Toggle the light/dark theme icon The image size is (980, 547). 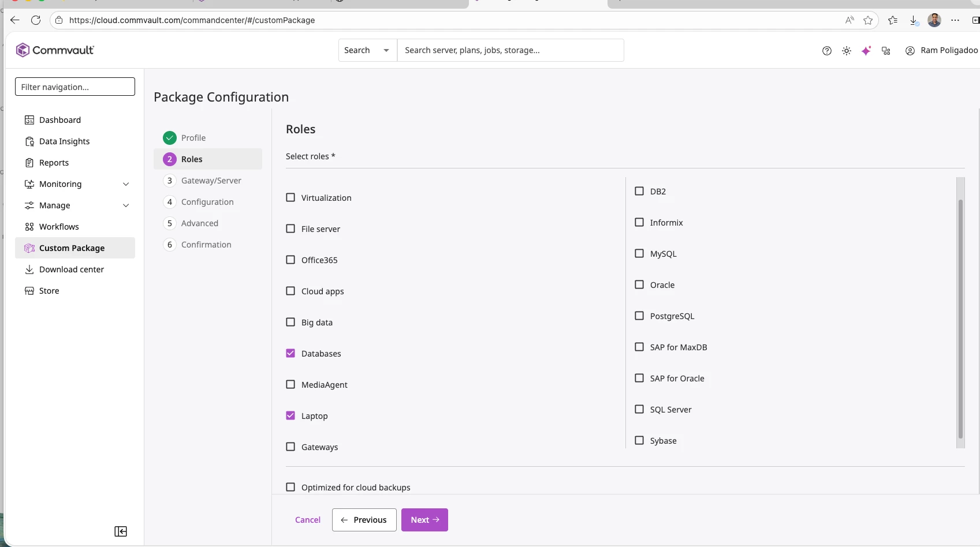(847, 51)
